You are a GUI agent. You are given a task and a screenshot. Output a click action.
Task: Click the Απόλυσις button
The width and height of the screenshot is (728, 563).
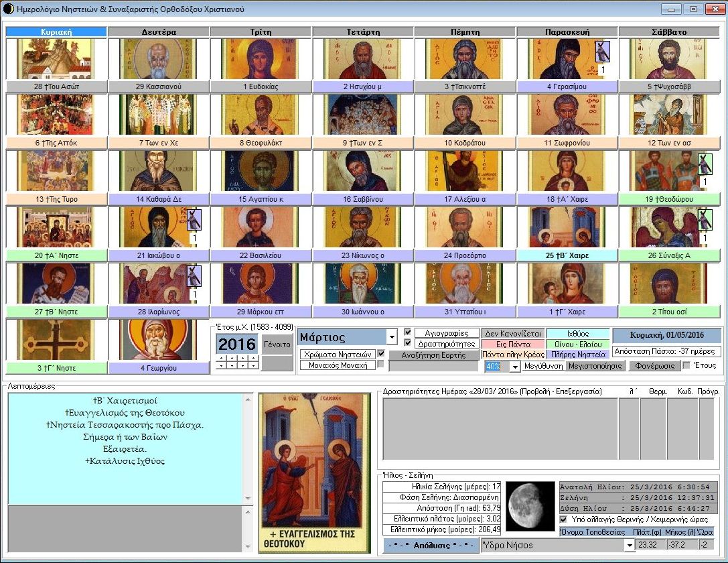coord(431,546)
